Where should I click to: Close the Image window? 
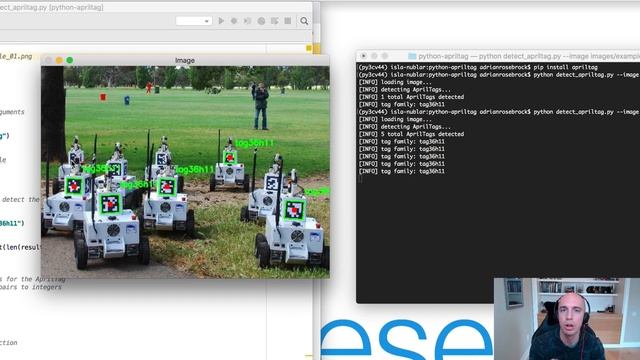point(48,60)
